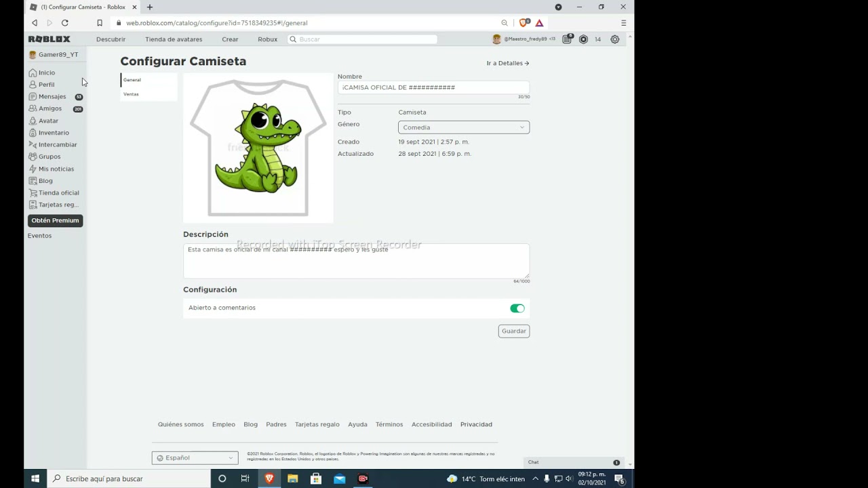Open the Padres footer link

click(x=276, y=424)
